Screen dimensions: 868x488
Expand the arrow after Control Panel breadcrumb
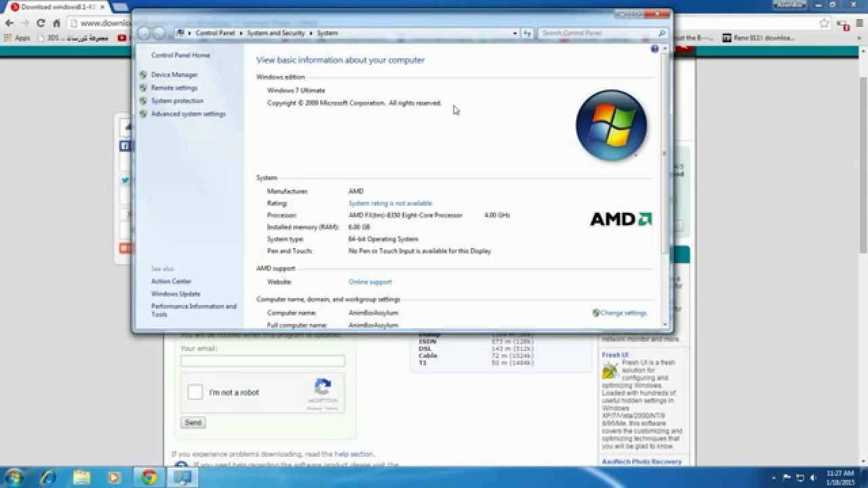click(241, 33)
